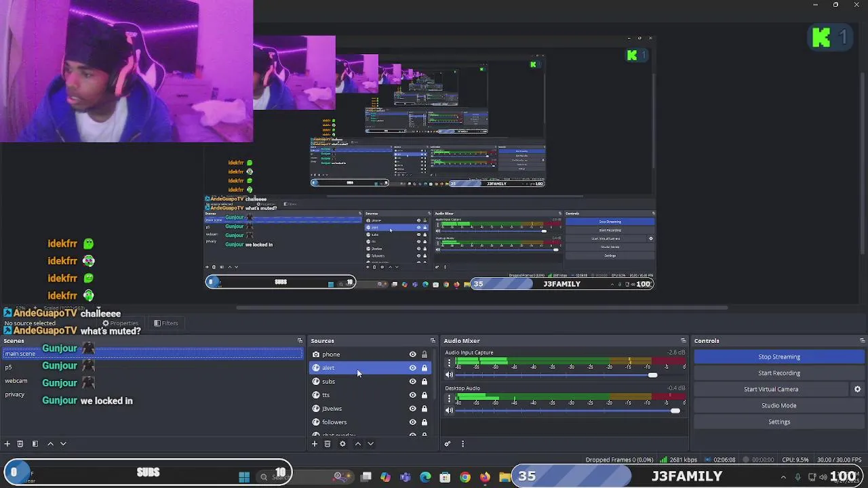Open advanced audio properties gear icon
This screenshot has width=868, height=488.
pyautogui.click(x=448, y=444)
